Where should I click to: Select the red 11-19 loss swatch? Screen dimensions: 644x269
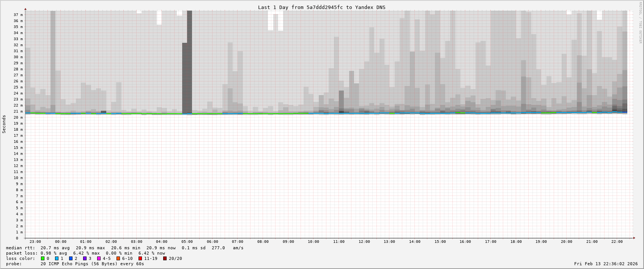click(x=140, y=258)
